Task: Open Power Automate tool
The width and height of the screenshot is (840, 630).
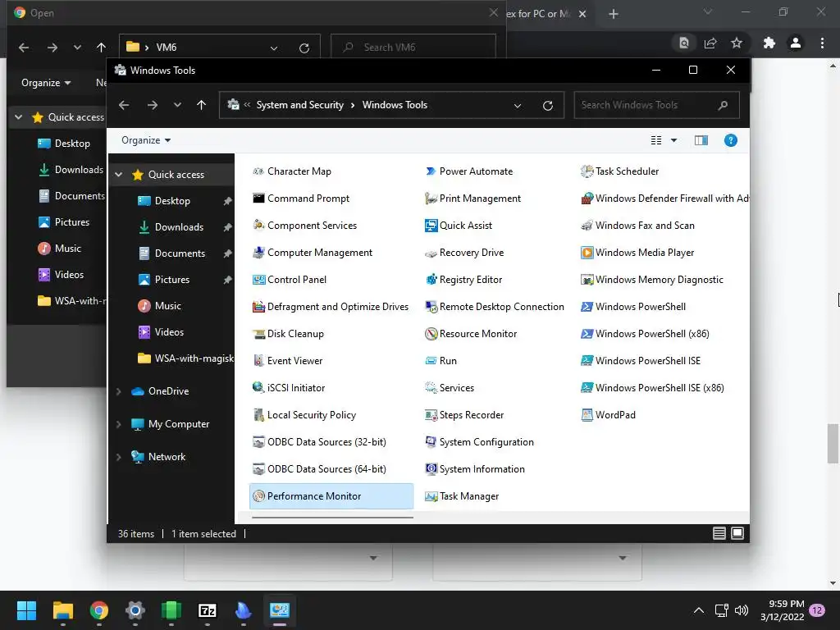Action: point(468,171)
